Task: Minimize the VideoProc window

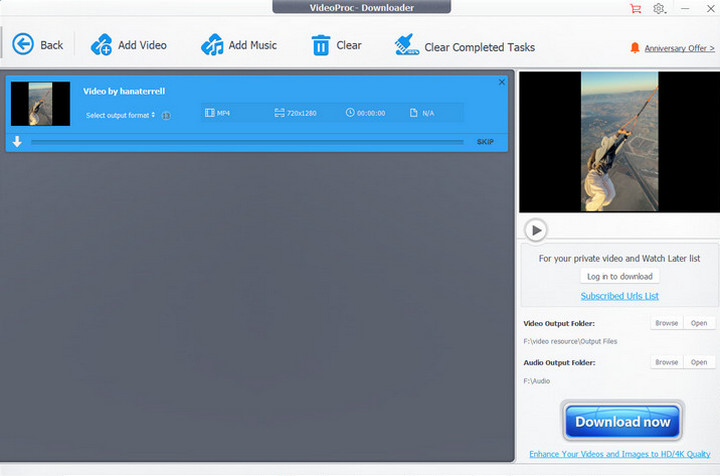Action: 685,8
